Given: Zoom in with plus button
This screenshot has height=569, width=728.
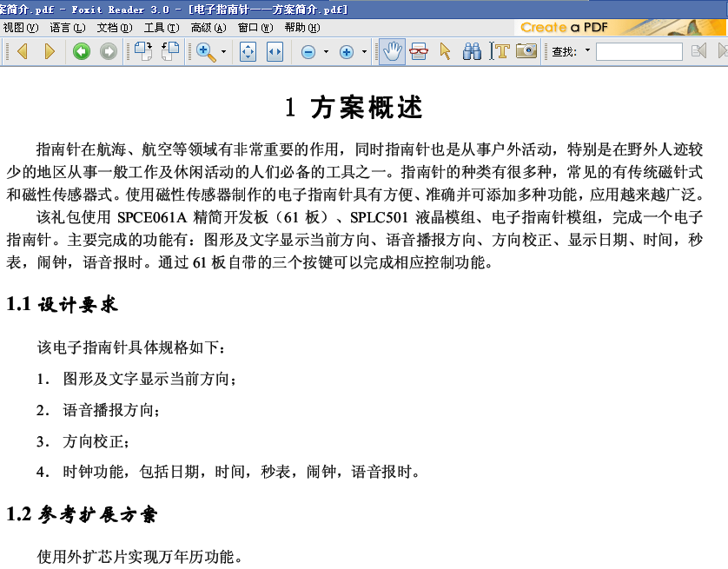Looking at the screenshot, I should pos(347,52).
